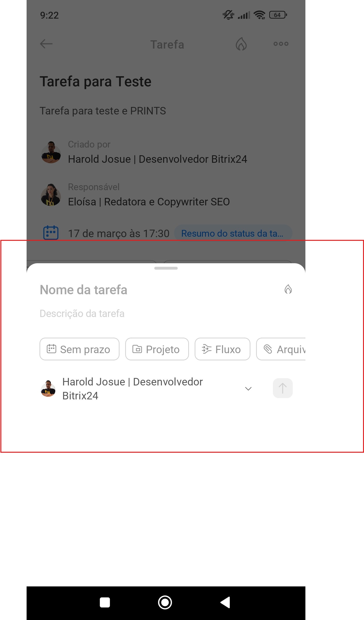Viewport: 364px width, 620px height.
Task: Focus the Descrição da tarefa field
Action: pyautogui.click(x=82, y=314)
